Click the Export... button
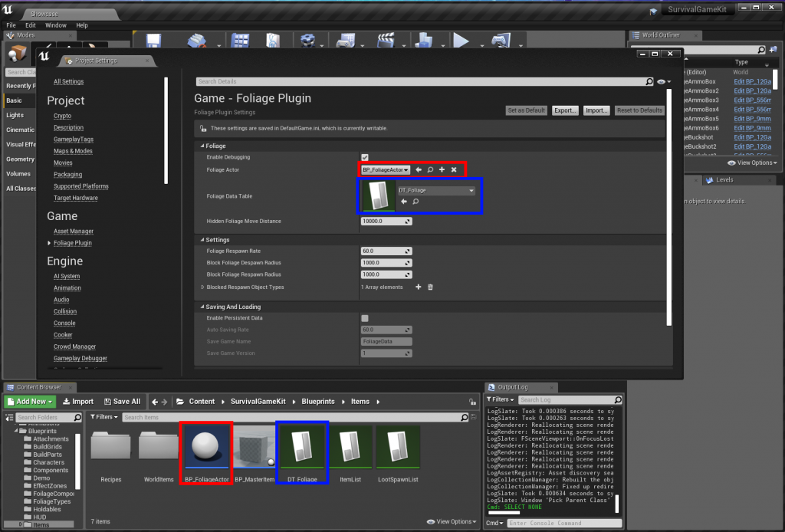 [x=565, y=110]
